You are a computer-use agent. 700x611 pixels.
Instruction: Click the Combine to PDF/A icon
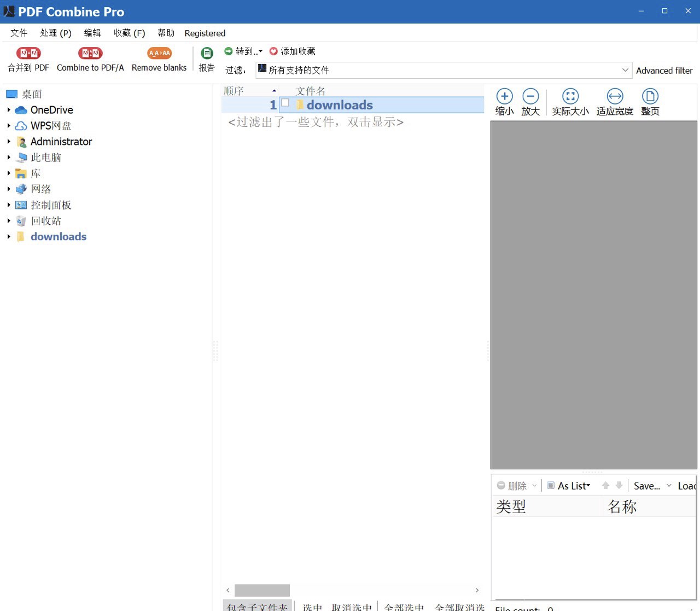tap(90, 53)
